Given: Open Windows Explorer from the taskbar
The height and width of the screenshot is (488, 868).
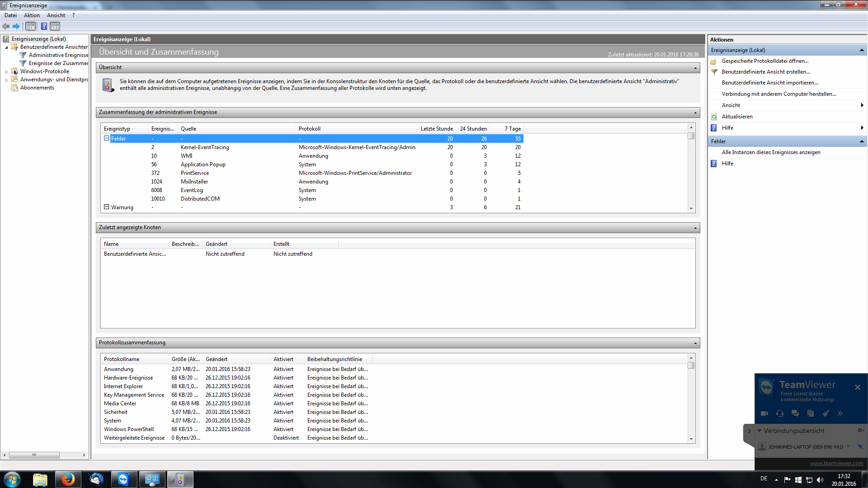Looking at the screenshot, I should (x=40, y=479).
